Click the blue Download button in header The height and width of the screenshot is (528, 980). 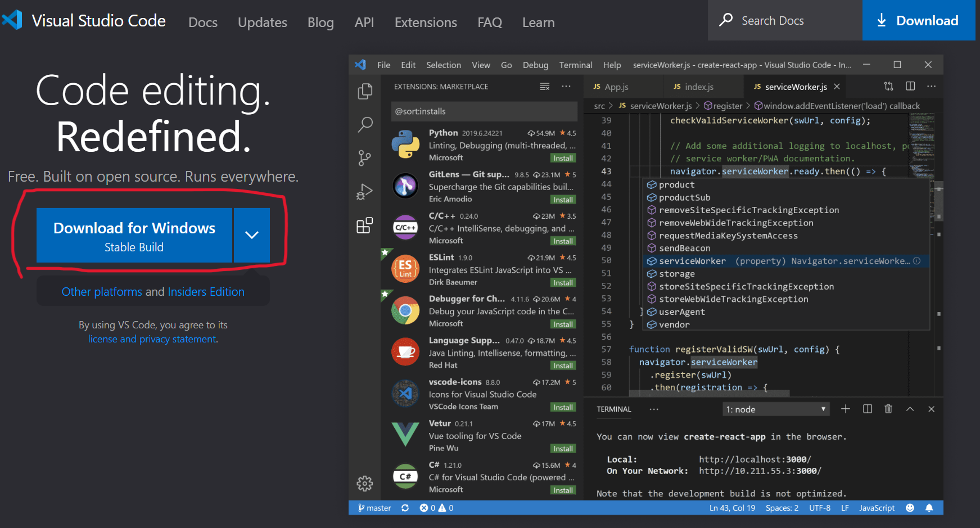point(919,20)
